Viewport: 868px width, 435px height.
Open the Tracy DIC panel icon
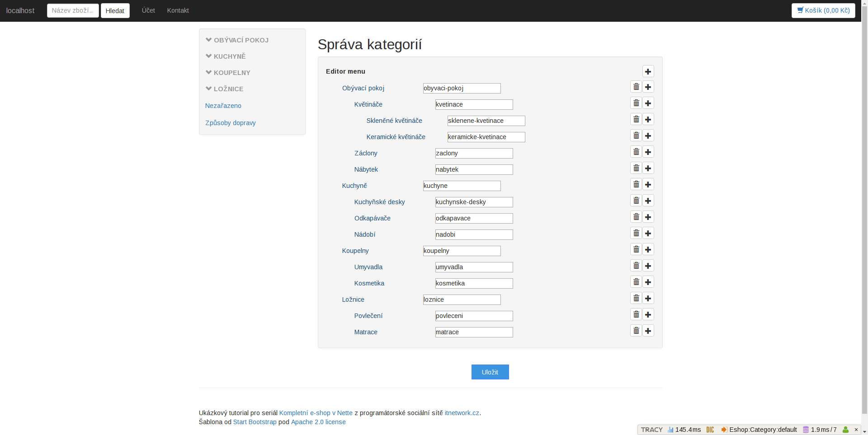point(710,430)
